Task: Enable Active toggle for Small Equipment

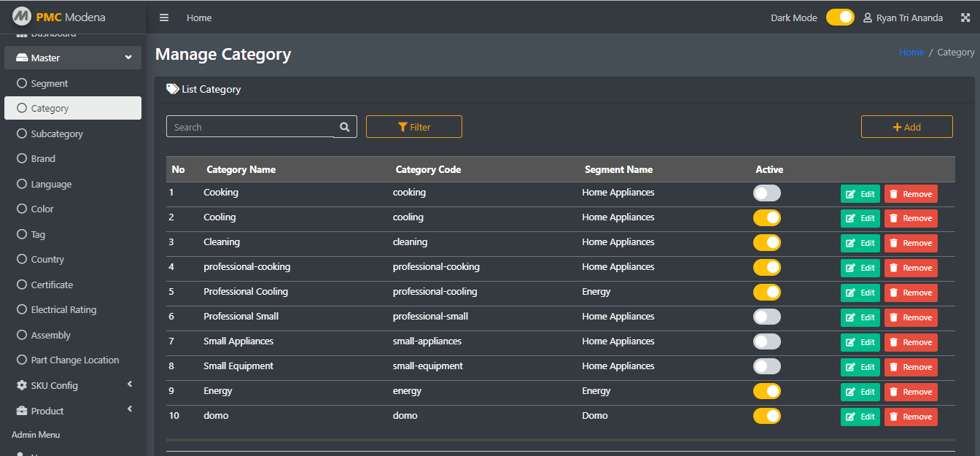Action: tap(767, 366)
